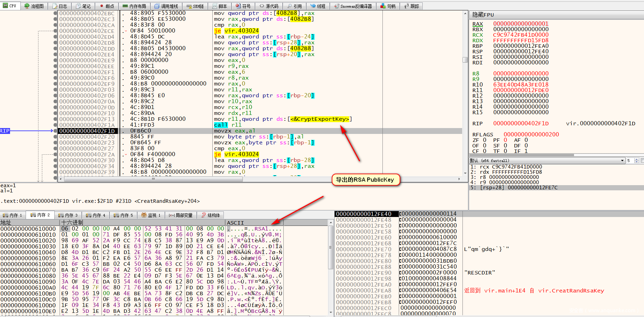Open the Snowman反编译器 decompiler tab
Image resolution: width=644 pixels, height=317 pixels.
[x=353, y=6]
